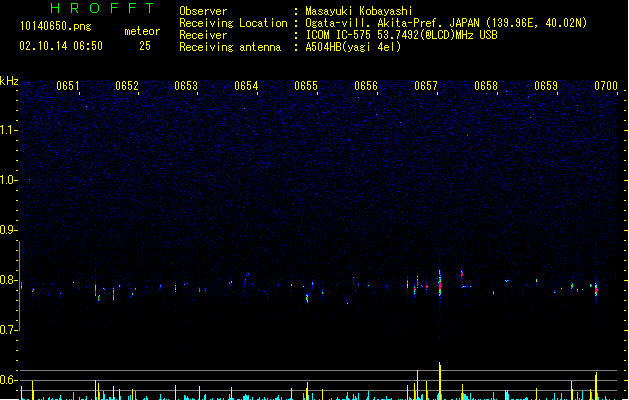Click the 0653 time marker

click(186, 86)
